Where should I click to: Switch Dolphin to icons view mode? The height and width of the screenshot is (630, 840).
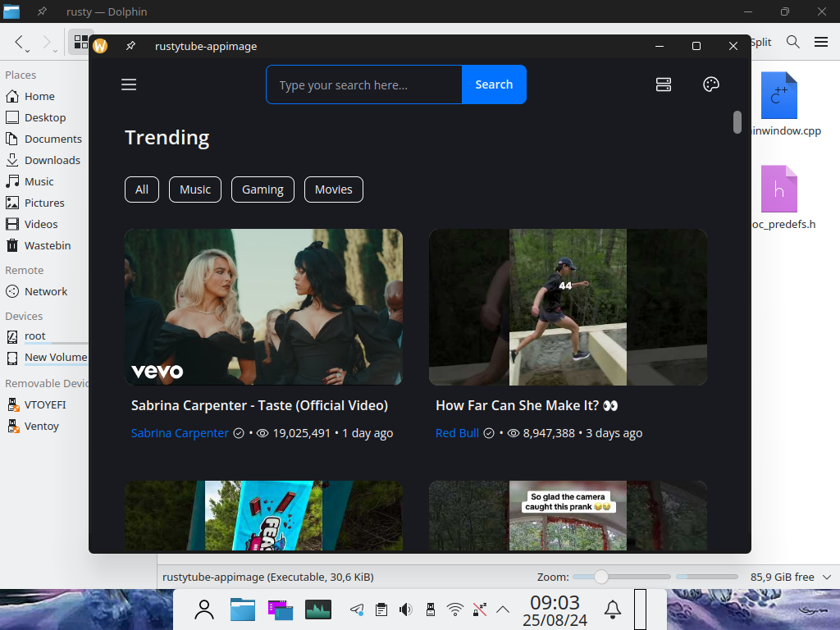click(81, 42)
